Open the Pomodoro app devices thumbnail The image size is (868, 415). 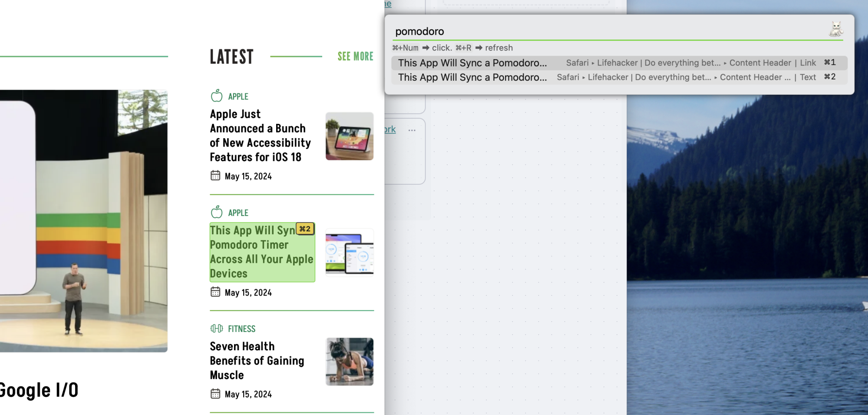350,252
